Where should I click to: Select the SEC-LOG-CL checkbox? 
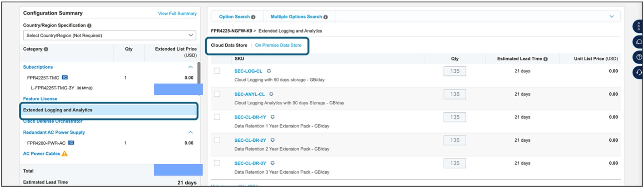(217, 71)
